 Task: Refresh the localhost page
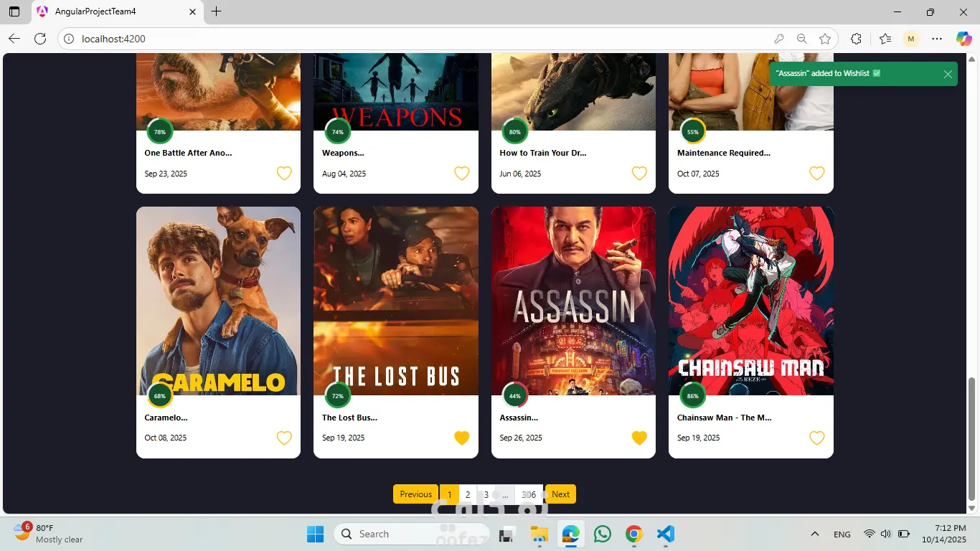coord(40,39)
